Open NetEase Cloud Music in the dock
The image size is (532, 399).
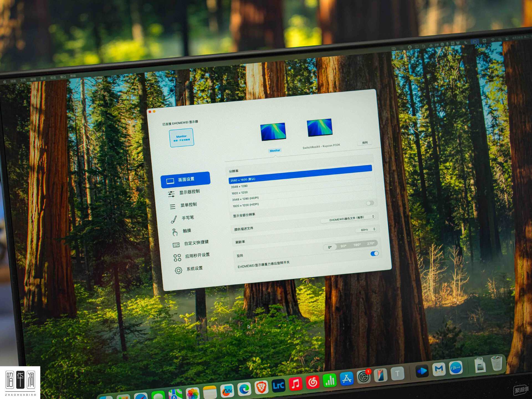(313, 382)
